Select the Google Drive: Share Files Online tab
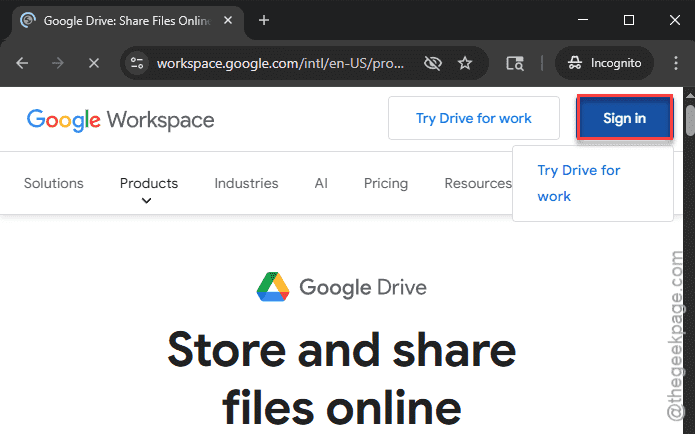This screenshot has width=695, height=434. tap(129, 21)
